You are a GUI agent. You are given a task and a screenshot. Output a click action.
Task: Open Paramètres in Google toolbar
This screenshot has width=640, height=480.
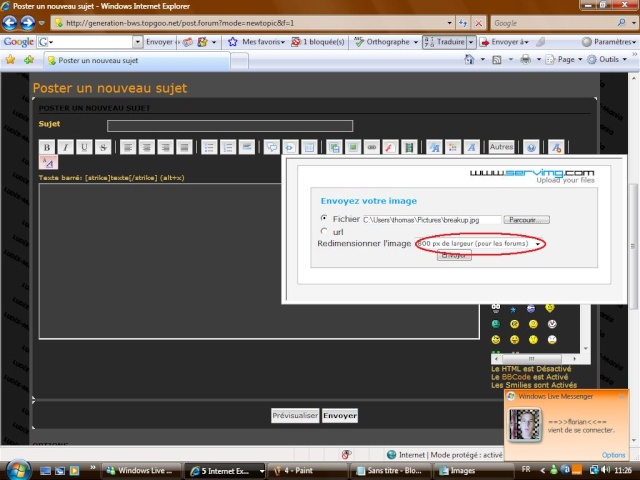[609, 42]
